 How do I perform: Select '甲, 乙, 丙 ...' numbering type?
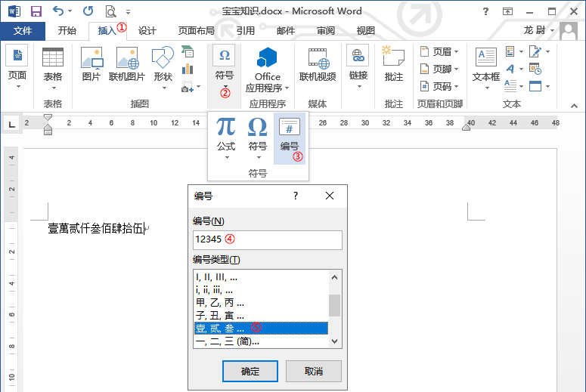pos(261,303)
